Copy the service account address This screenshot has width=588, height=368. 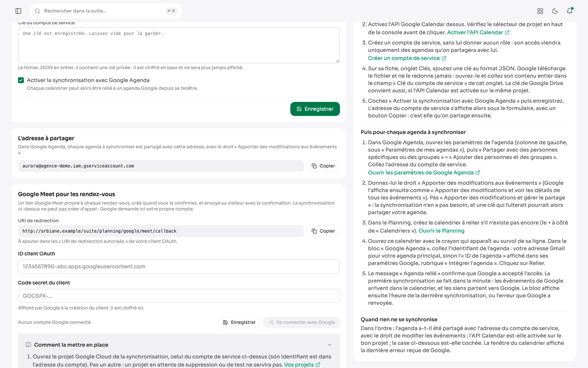(323, 166)
